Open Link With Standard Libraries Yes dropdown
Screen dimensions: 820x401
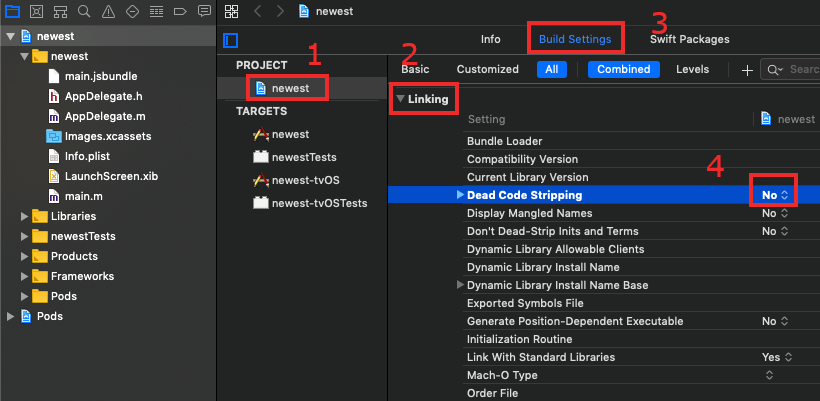777,357
